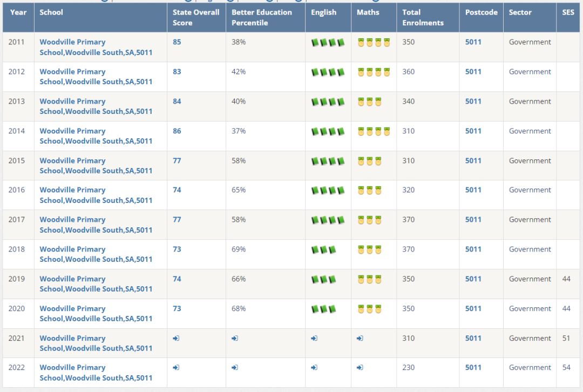Click the Maths medal rating icons for 2013
This screenshot has width=583, height=392.
click(x=370, y=102)
